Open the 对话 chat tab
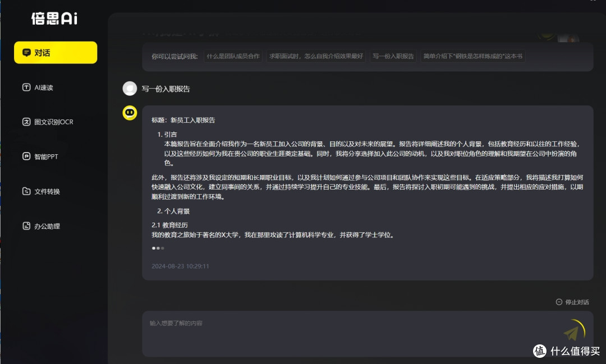The height and width of the screenshot is (364, 606). coord(55,53)
